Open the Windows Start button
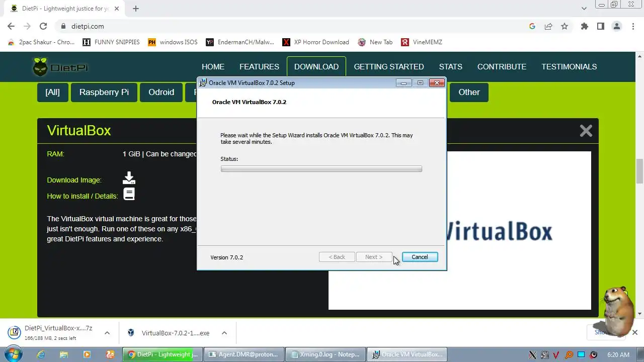 (13, 354)
